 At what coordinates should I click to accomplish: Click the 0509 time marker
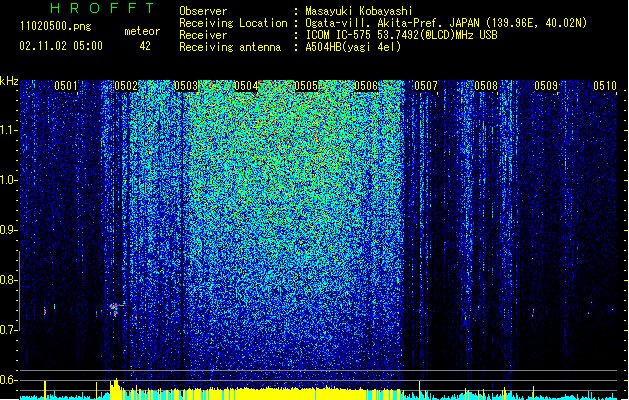pyautogui.click(x=546, y=86)
